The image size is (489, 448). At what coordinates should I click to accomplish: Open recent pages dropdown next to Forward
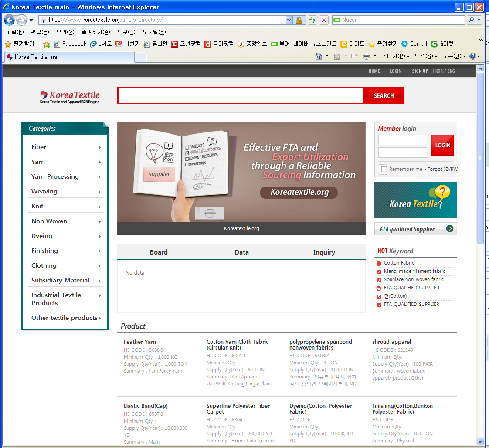pyautogui.click(x=31, y=20)
